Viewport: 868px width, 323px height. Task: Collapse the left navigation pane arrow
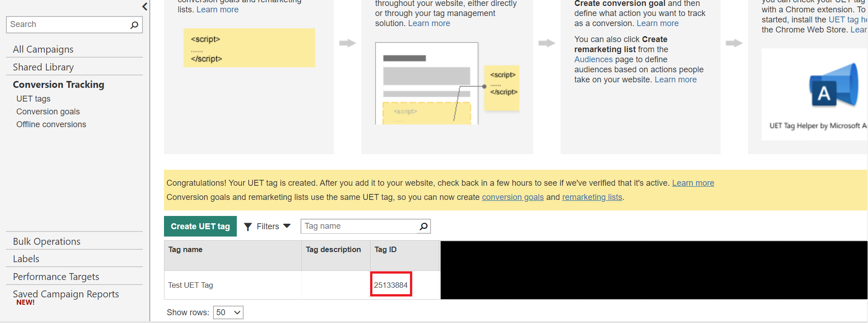point(145,6)
